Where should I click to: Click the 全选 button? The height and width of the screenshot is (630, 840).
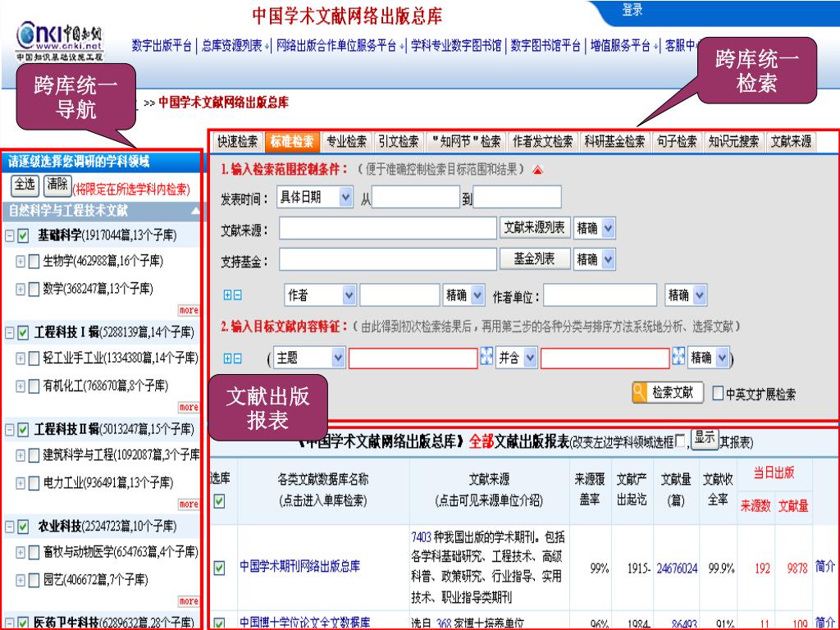pos(25,185)
